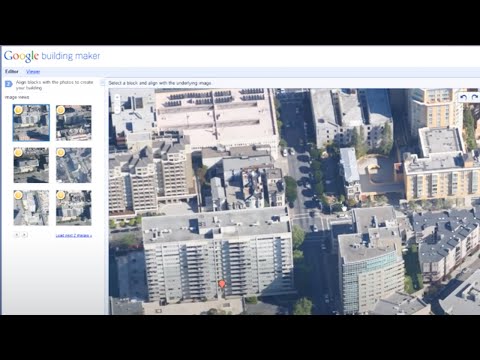
Task: Go to next page of image views
Action: coord(24,235)
